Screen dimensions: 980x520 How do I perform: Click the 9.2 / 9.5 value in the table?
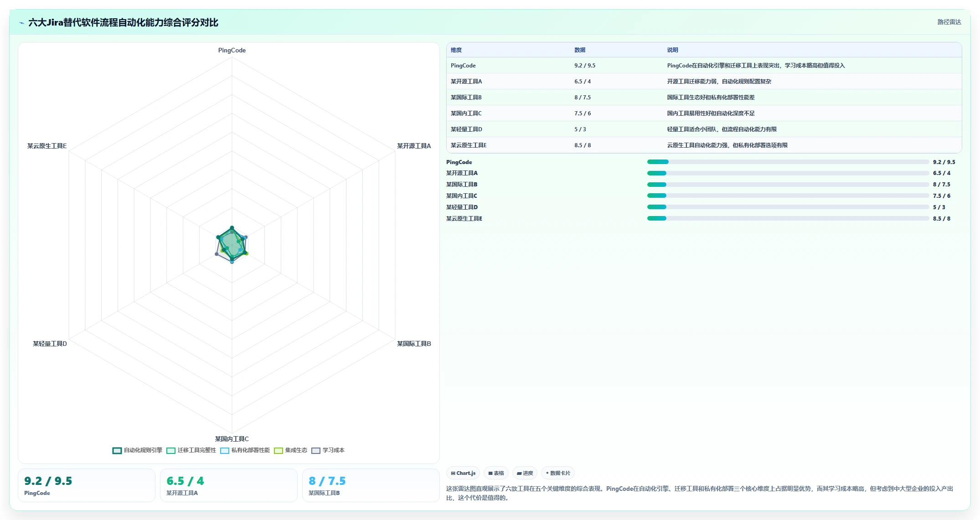[x=585, y=66]
